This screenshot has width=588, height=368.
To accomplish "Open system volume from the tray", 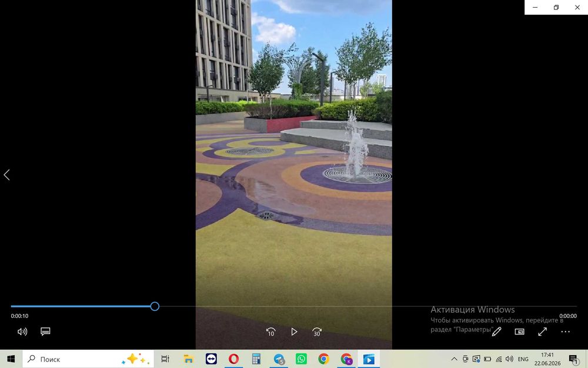I will point(509,359).
